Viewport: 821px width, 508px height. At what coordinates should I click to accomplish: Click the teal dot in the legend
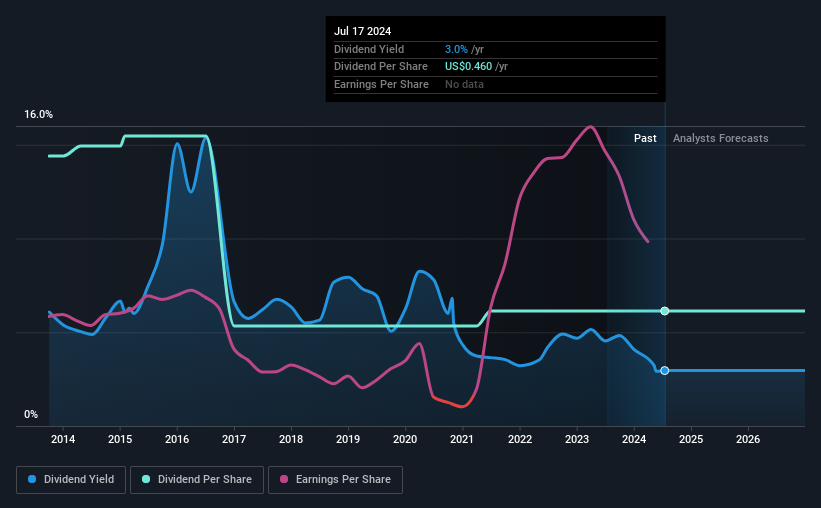pos(148,480)
